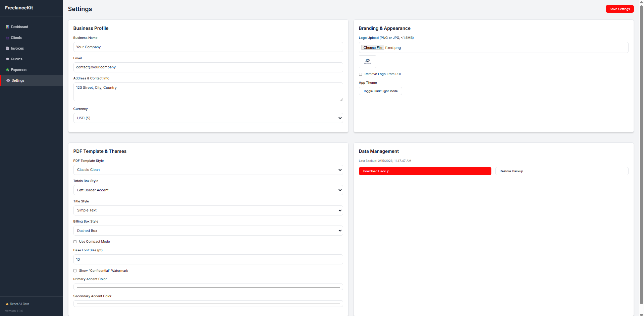Image resolution: width=644 pixels, height=316 pixels.
Task: Select the Clients icon in the sidebar
Action: coord(8,38)
